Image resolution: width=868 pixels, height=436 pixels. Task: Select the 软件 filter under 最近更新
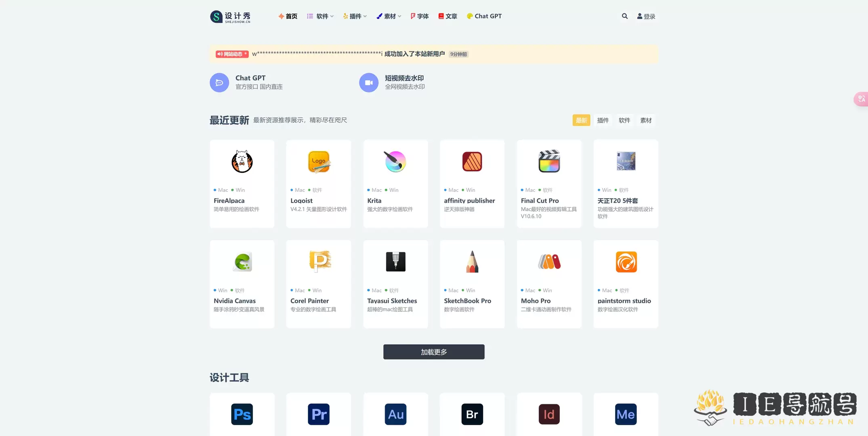click(624, 120)
